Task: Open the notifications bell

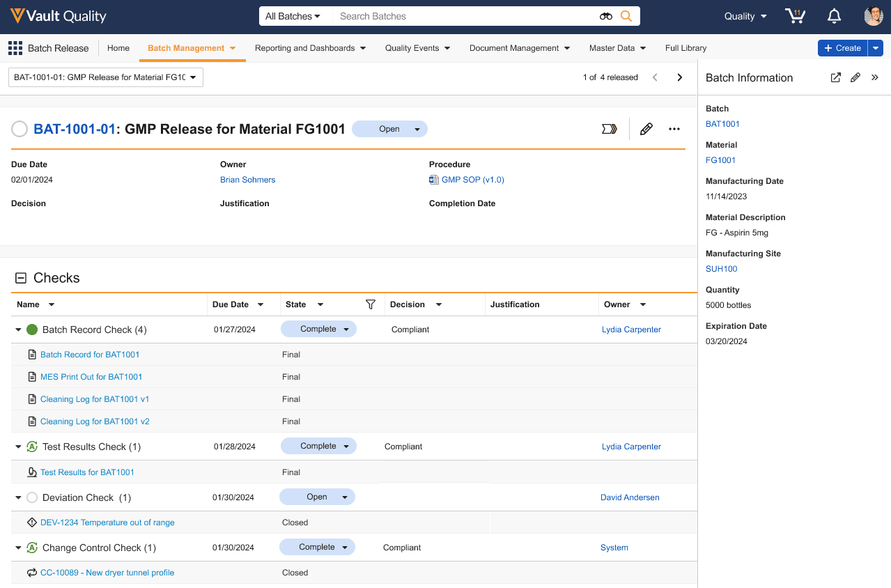Action: click(834, 16)
